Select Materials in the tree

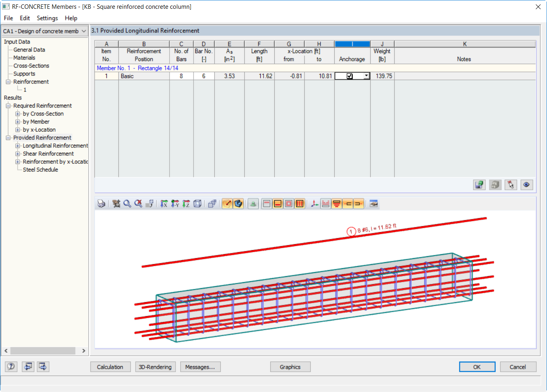(24, 58)
